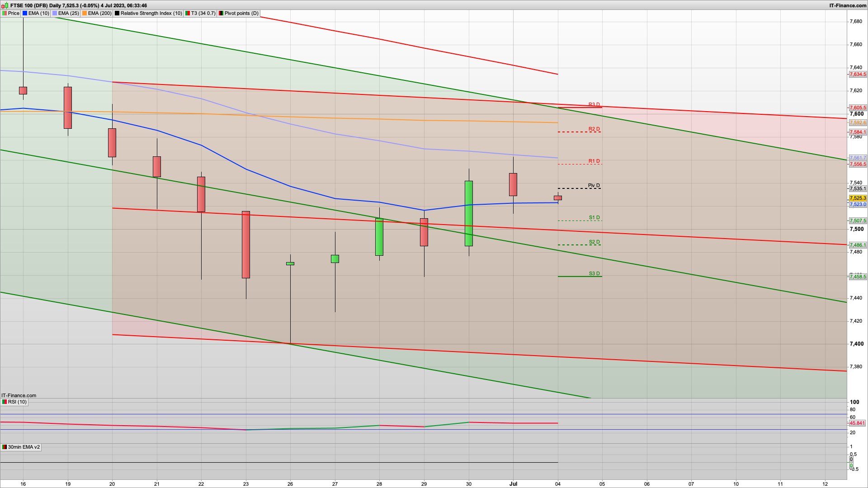868x488 pixels.
Task: Click the large green candle on 30th
Action: (x=469, y=213)
